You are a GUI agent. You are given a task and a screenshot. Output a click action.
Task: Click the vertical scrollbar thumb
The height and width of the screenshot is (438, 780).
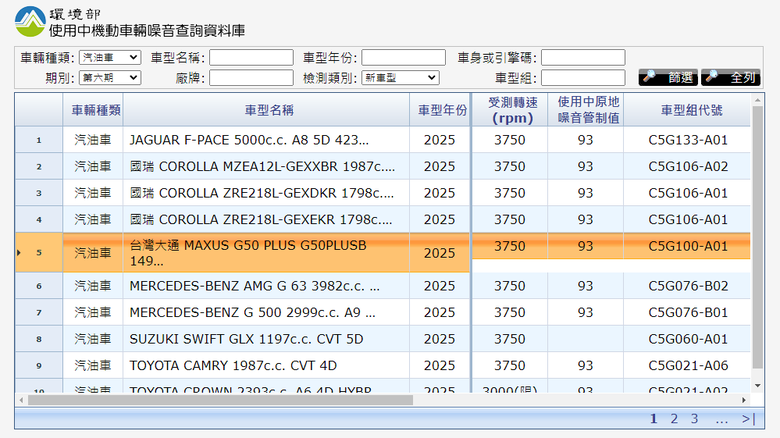(758, 237)
